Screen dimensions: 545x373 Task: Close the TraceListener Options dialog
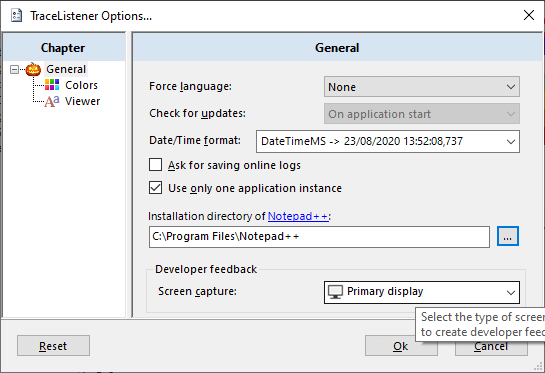pos(529,15)
